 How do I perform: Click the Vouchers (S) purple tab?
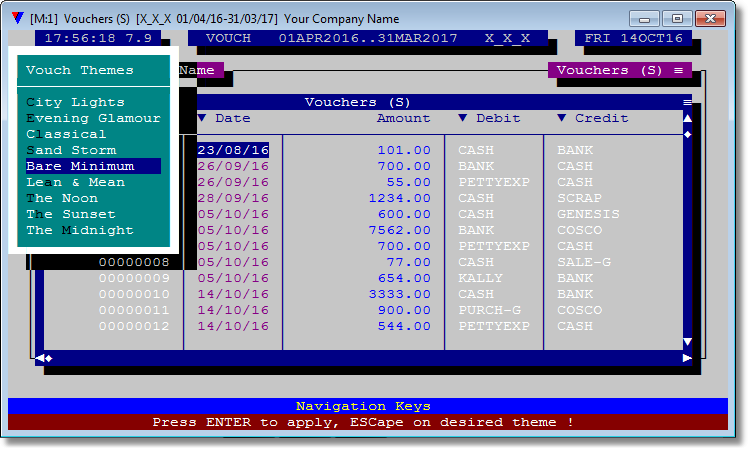(620, 70)
